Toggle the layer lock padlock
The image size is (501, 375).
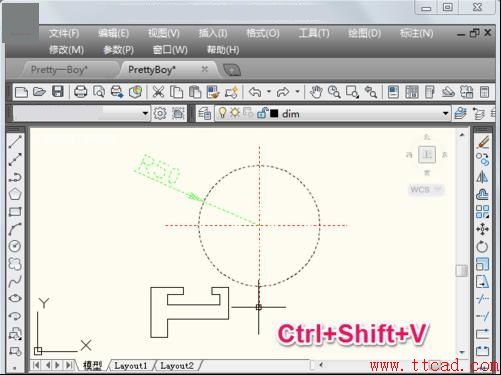pos(262,113)
